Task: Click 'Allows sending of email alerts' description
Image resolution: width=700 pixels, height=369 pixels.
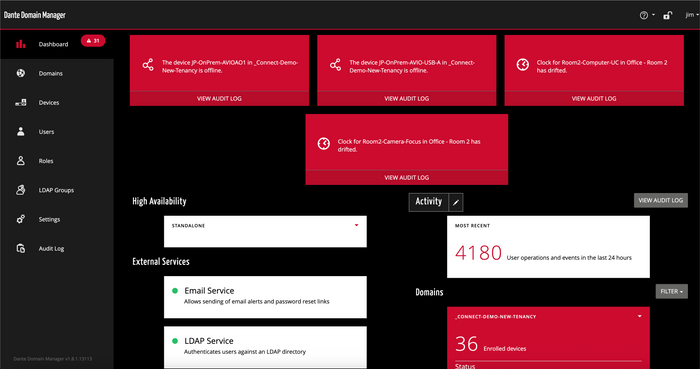Action: click(257, 302)
